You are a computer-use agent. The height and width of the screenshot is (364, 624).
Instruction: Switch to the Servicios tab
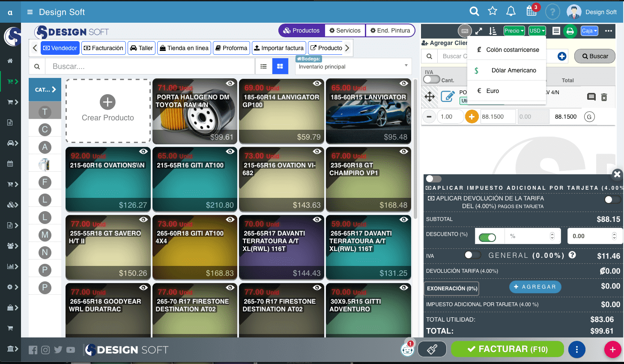(345, 30)
